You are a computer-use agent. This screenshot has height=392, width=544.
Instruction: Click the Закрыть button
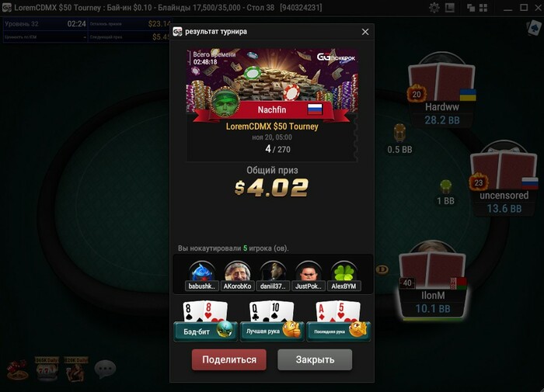(315, 359)
